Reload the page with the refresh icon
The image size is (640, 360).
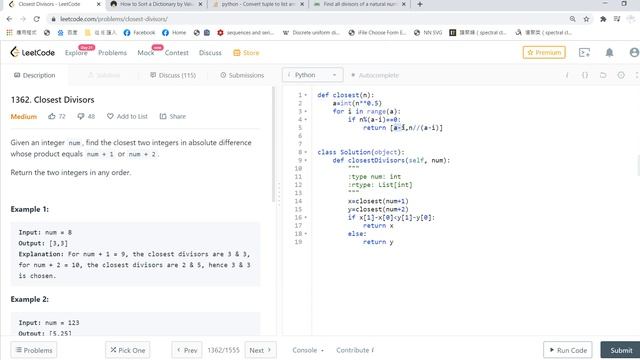[x=37, y=19]
